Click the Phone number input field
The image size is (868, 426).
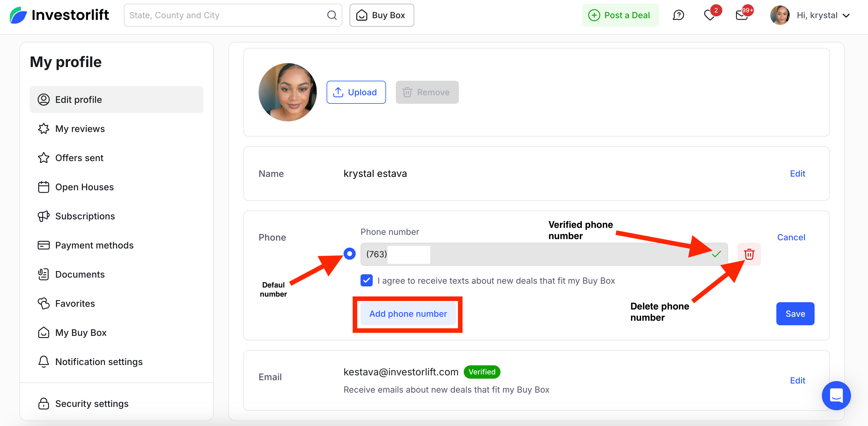click(x=544, y=254)
